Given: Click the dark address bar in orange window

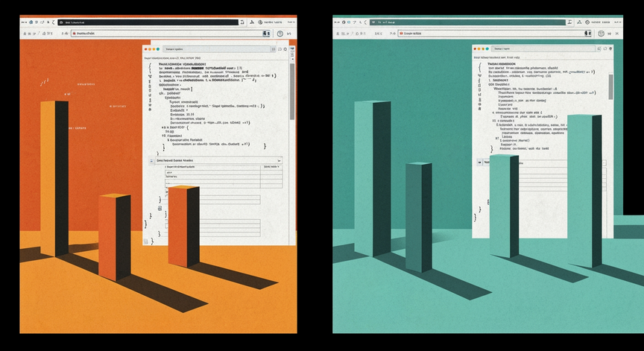Looking at the screenshot, I should click(148, 22).
